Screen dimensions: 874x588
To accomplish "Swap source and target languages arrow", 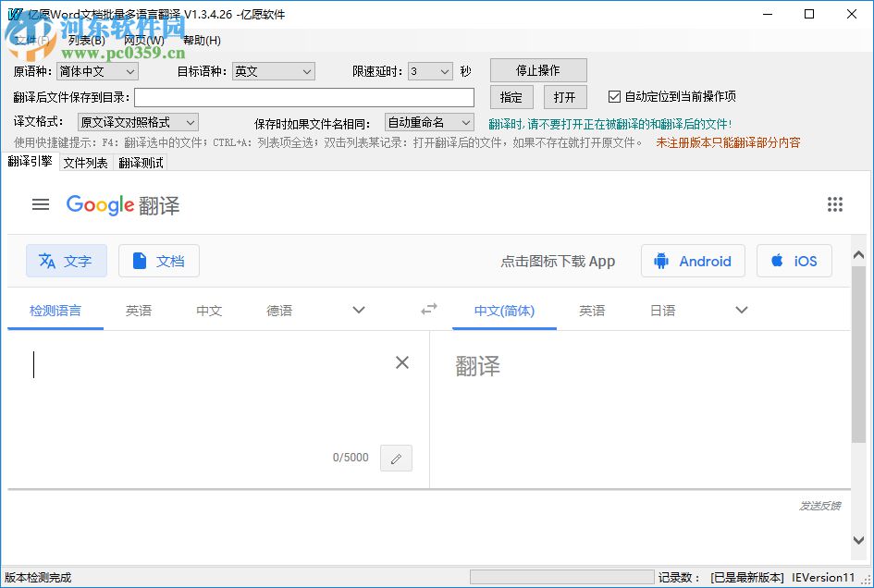I will [428, 311].
